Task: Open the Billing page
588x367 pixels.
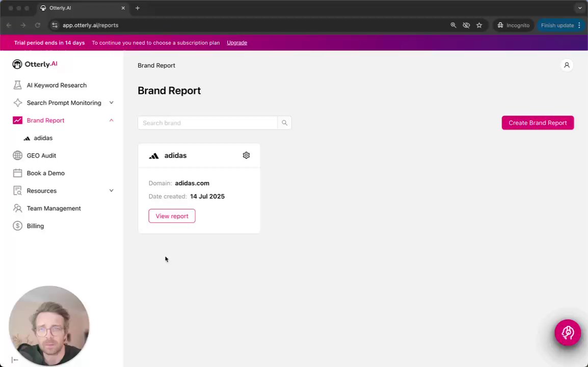Action: tap(35, 226)
